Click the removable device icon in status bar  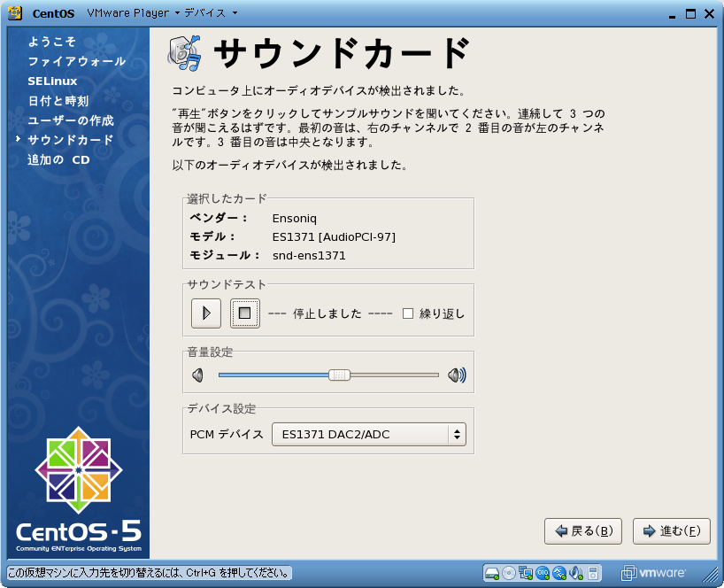(593, 573)
